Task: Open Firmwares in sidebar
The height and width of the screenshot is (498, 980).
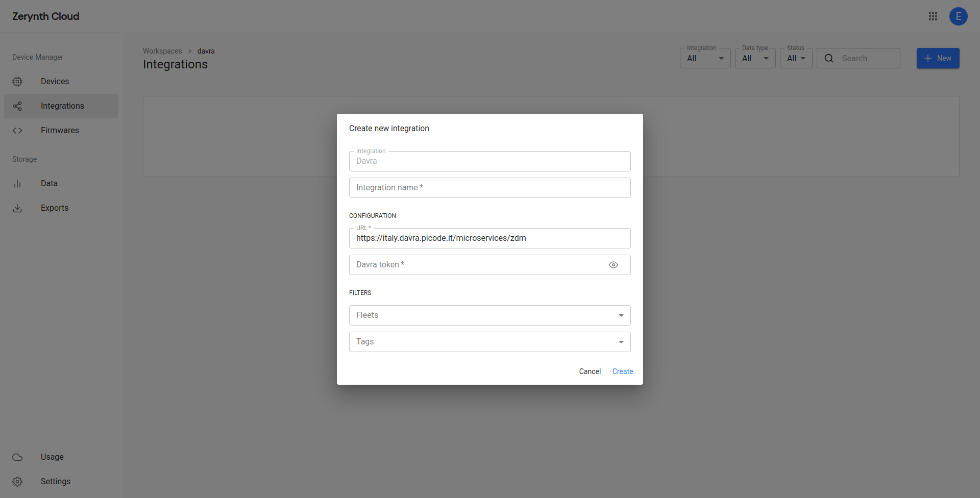Action: [x=61, y=131]
